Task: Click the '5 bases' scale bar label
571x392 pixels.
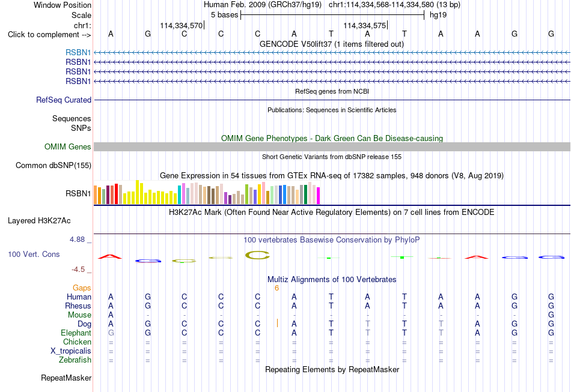Action: click(x=224, y=15)
